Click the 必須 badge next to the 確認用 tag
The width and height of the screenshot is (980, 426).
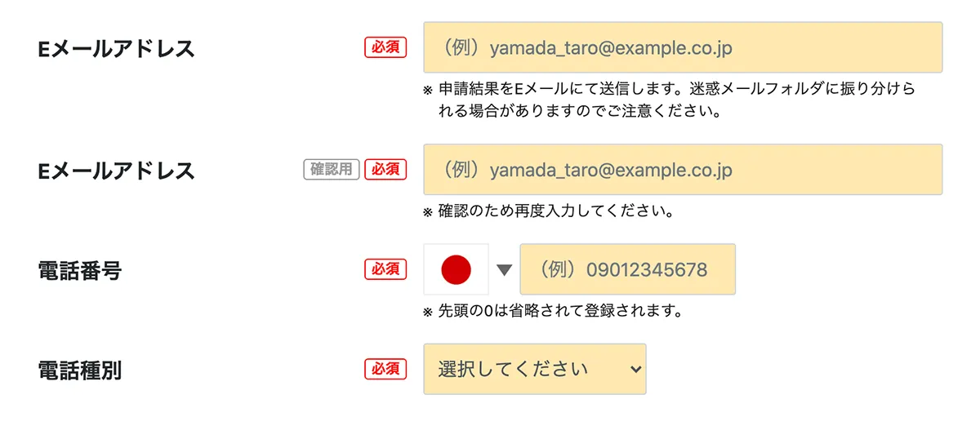385,169
